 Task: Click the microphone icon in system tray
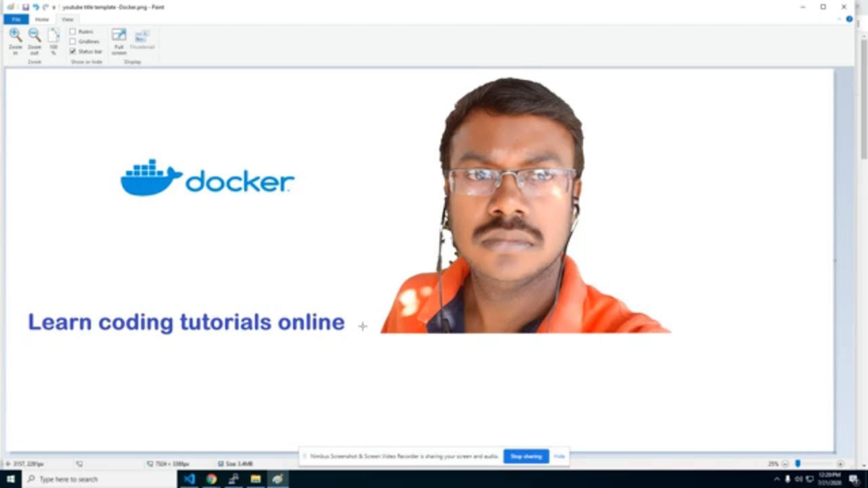pyautogui.click(x=787, y=479)
